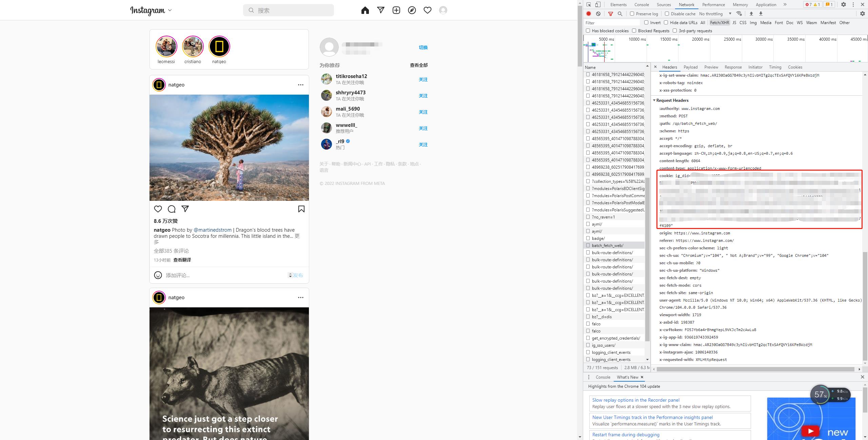The image size is (868, 440).
Task: Enable the Preserve log checkbox
Action: (x=632, y=14)
